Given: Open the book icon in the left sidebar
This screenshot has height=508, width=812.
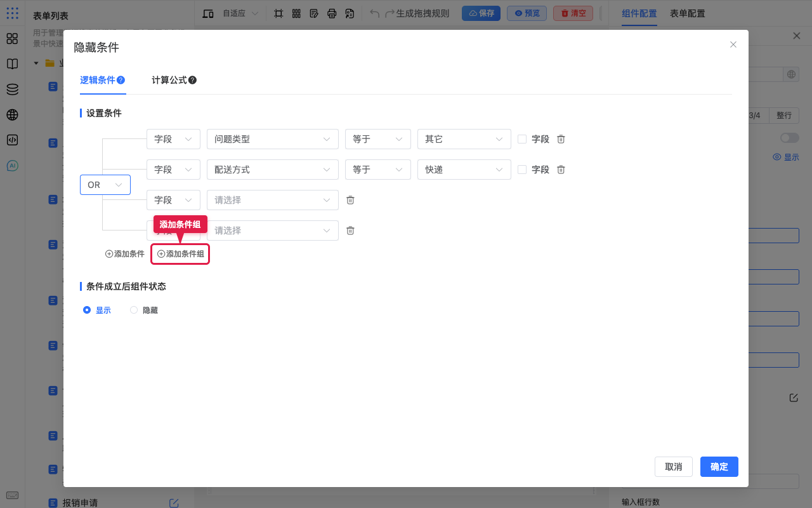Looking at the screenshot, I should pos(12,64).
